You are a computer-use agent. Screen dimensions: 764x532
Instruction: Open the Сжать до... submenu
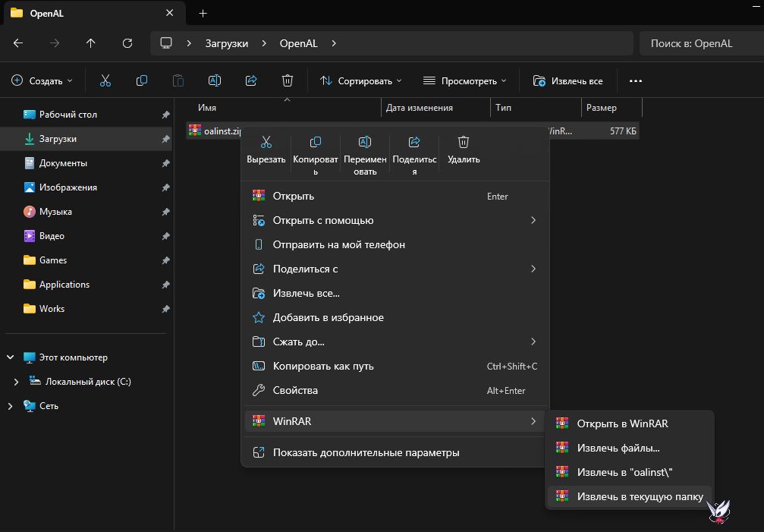pos(395,342)
